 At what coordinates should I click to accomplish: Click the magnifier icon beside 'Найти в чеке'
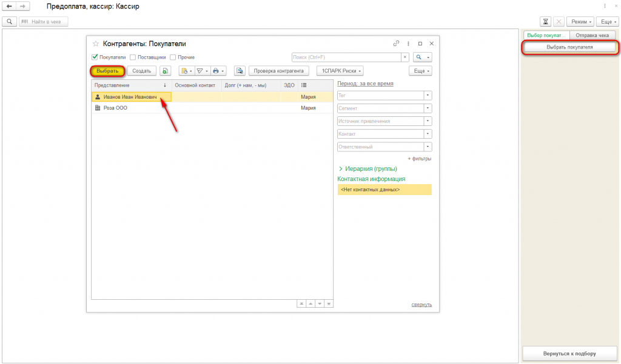click(10, 22)
